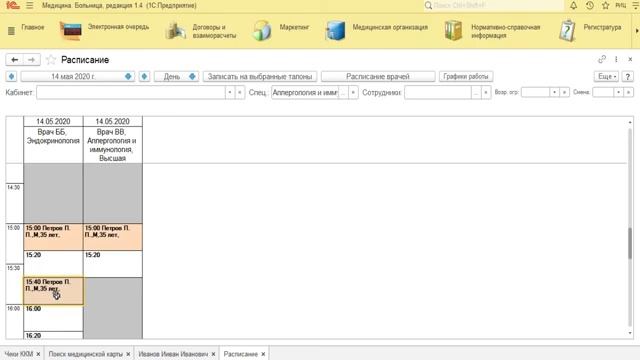
Task: Switch to Чеки ККМ tab
Action: point(18,354)
